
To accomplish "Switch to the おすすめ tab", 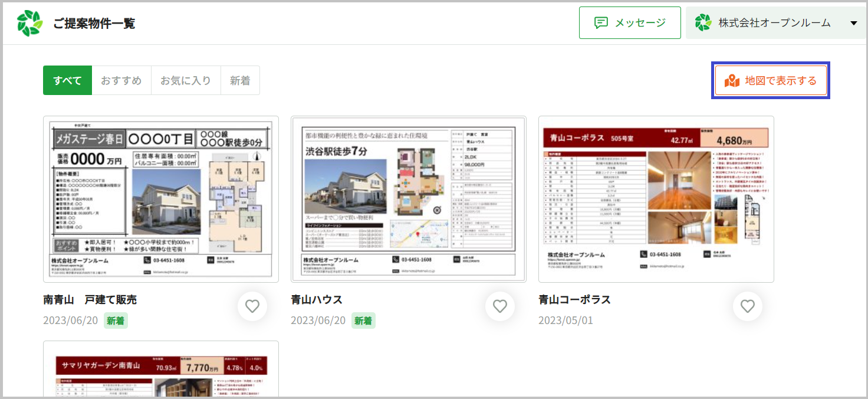I will click(121, 80).
